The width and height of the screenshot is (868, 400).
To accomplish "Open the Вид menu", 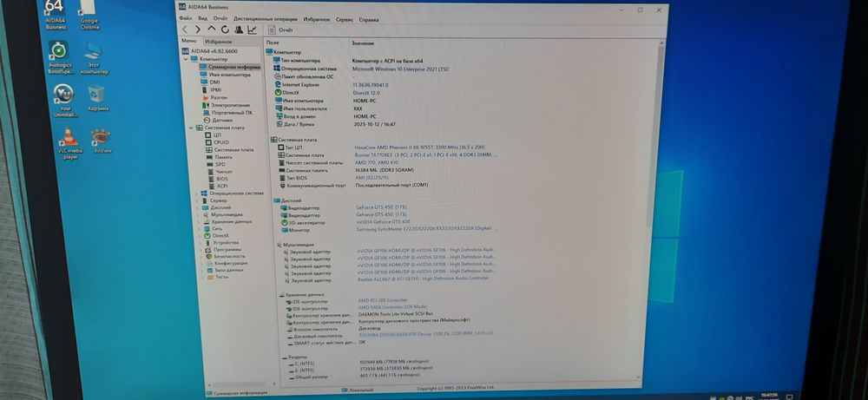I will (x=202, y=19).
